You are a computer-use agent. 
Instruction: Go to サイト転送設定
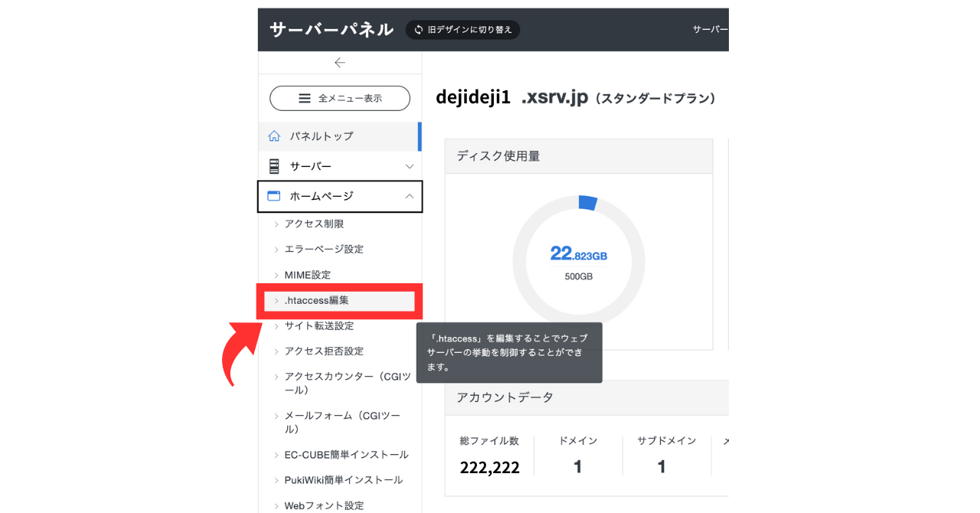click(x=319, y=325)
